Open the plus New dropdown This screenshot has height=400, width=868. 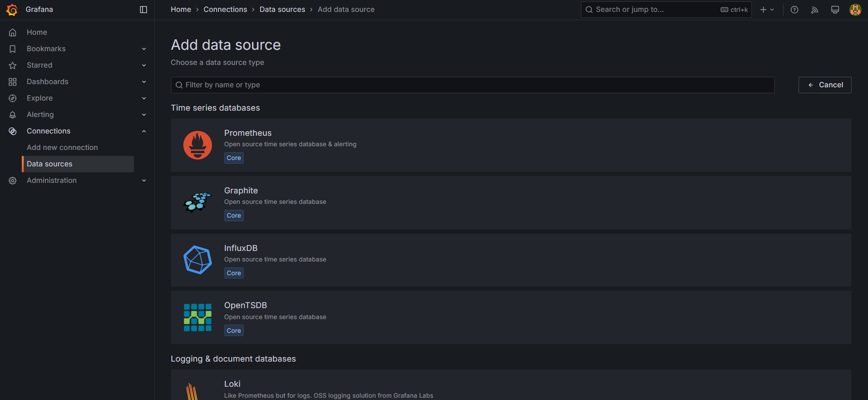[767, 10]
